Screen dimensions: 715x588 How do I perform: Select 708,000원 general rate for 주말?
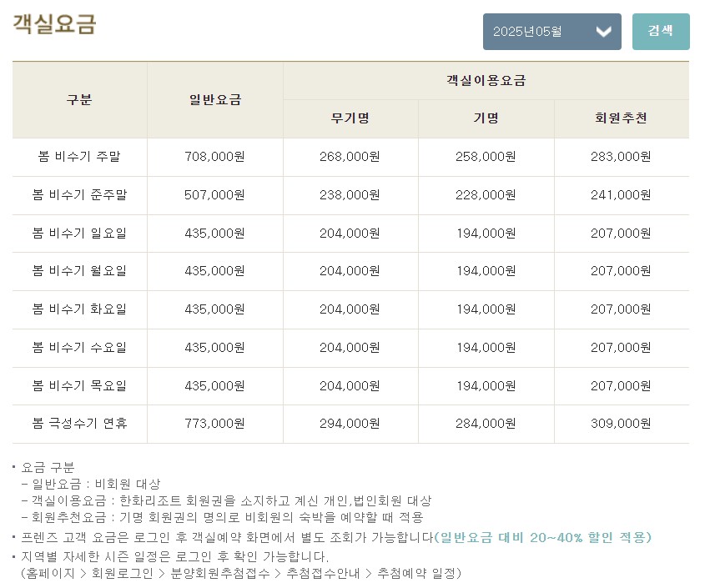click(x=214, y=156)
